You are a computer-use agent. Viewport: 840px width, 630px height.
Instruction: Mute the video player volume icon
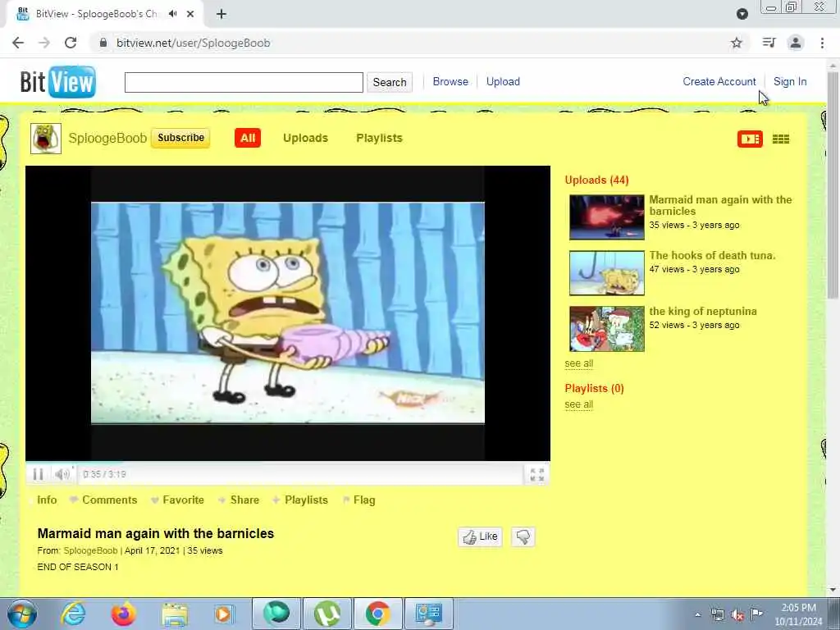point(62,474)
